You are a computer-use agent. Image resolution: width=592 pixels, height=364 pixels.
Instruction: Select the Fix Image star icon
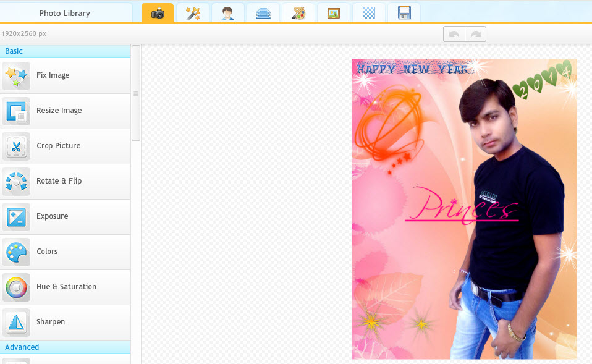click(16, 75)
